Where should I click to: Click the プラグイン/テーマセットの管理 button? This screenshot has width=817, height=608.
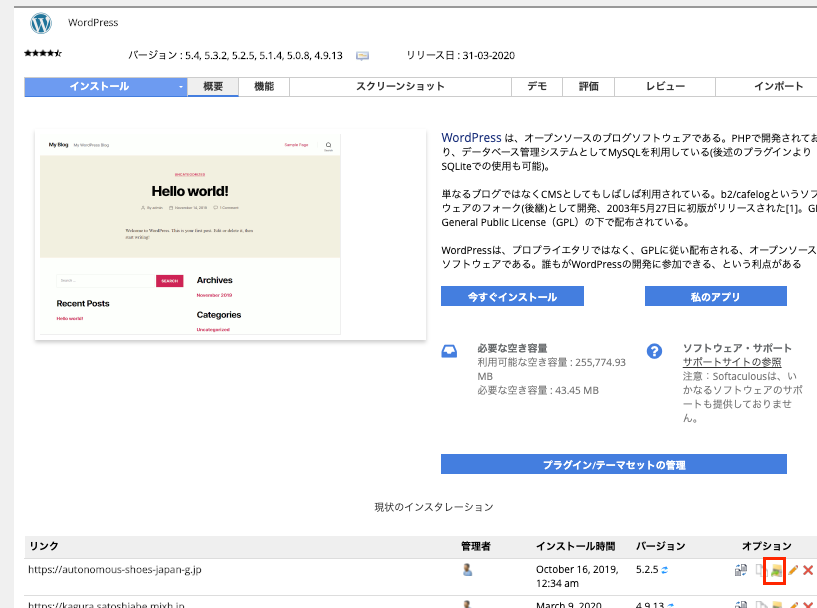tap(614, 464)
